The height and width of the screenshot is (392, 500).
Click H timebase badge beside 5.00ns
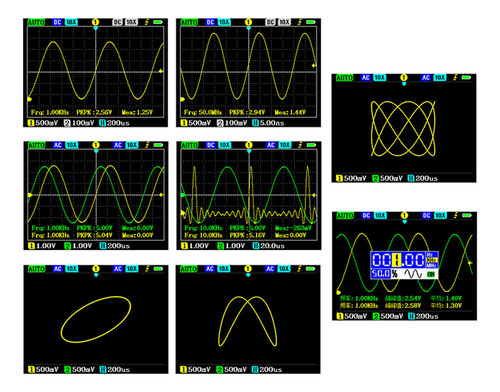255,123
